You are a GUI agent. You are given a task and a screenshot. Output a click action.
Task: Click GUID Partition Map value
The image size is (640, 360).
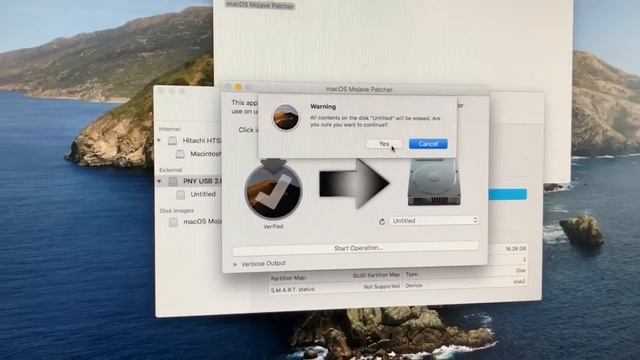(x=376, y=275)
